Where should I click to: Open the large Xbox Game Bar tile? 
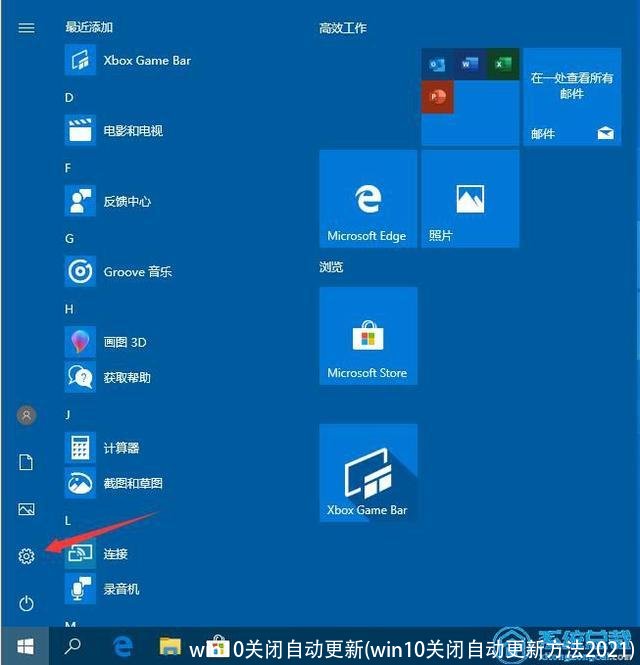point(368,473)
